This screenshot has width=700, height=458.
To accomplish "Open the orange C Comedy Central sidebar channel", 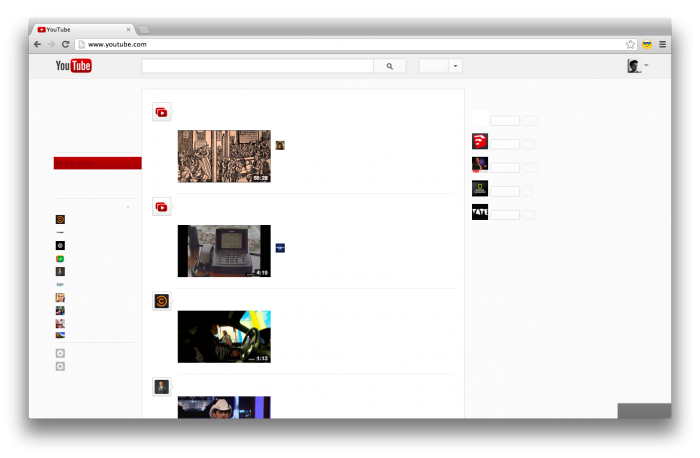I will pos(60,219).
